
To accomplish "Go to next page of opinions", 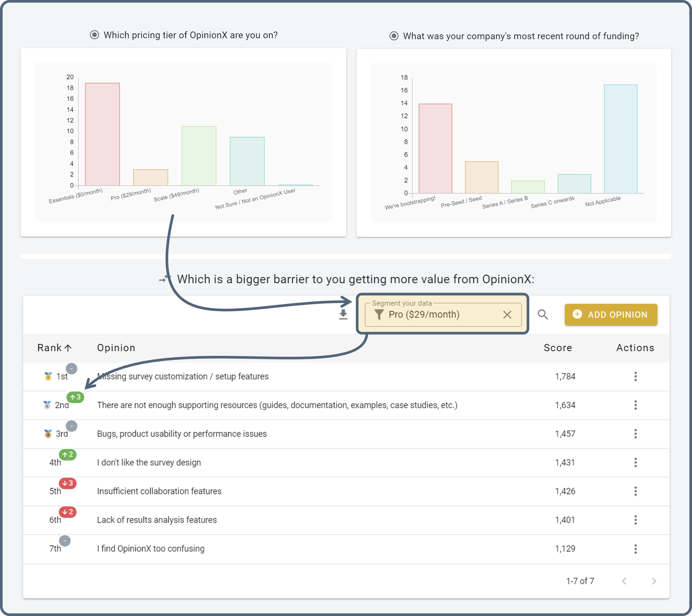I will [654, 581].
